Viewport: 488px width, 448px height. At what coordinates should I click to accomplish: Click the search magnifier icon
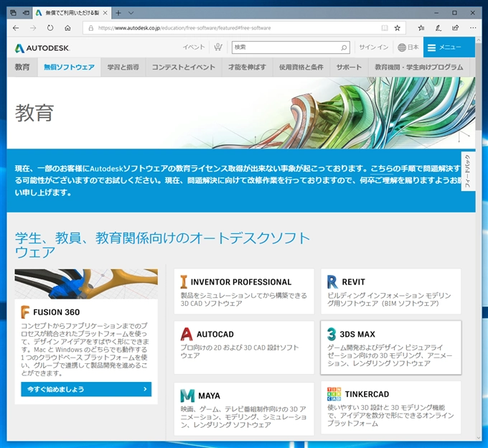pos(344,47)
